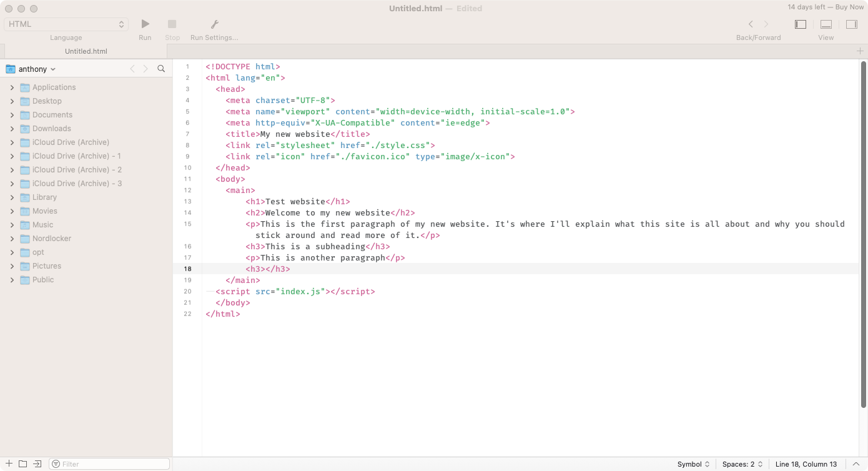
Task: Open Run Settings wrench icon
Action: click(214, 24)
